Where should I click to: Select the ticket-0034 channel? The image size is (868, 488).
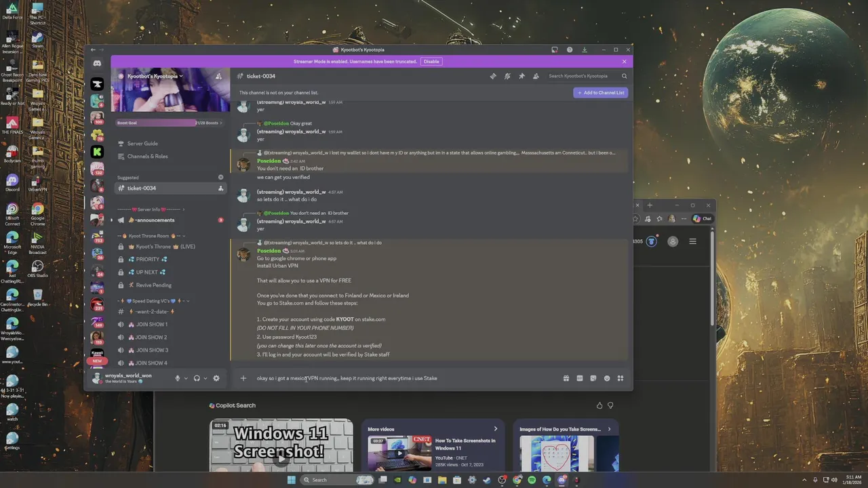click(170, 188)
